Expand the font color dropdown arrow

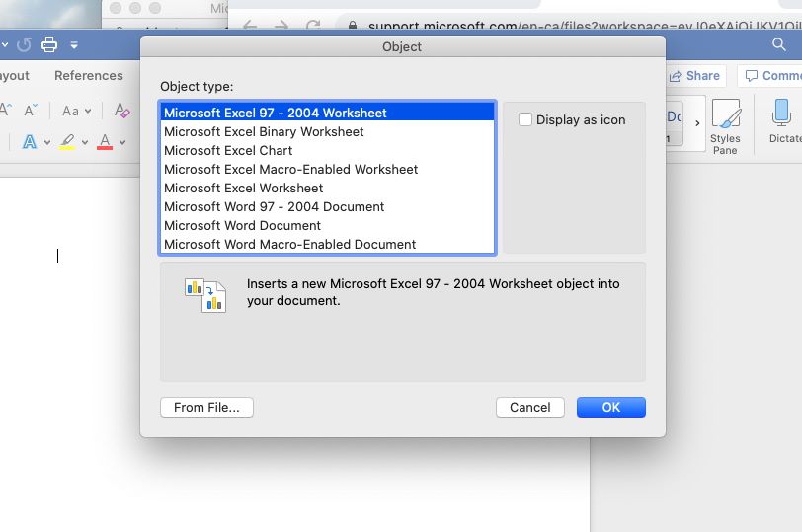122,142
